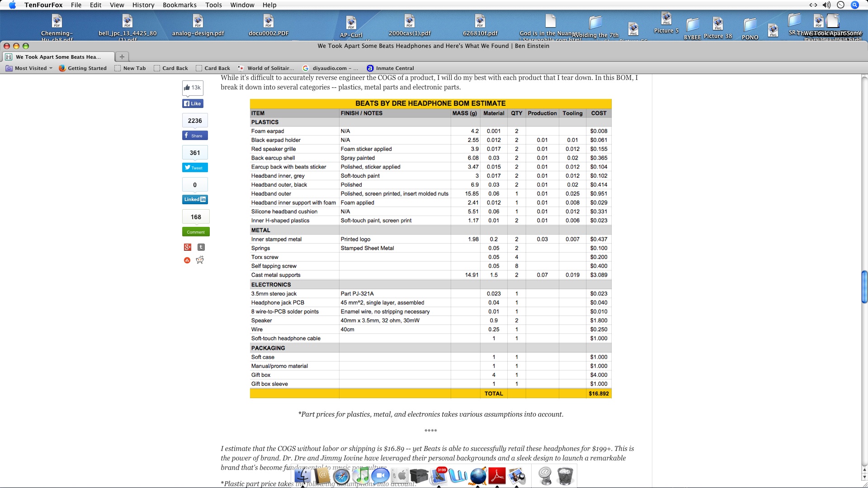The height and width of the screenshot is (488, 868).
Task: Click the 13k thumbs-up like counter
Action: tap(193, 88)
